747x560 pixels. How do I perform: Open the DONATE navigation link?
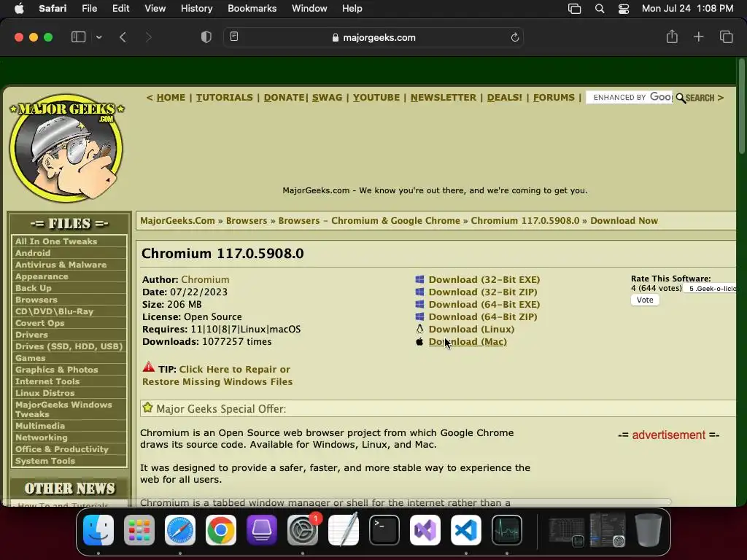coord(284,97)
